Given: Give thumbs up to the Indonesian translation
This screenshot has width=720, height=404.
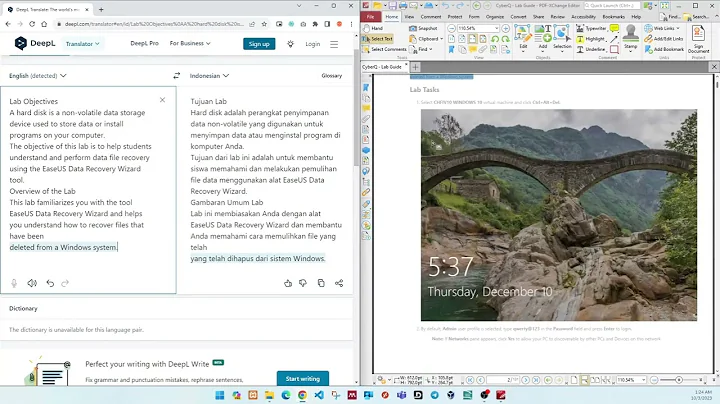Looking at the screenshot, I should click(x=288, y=283).
